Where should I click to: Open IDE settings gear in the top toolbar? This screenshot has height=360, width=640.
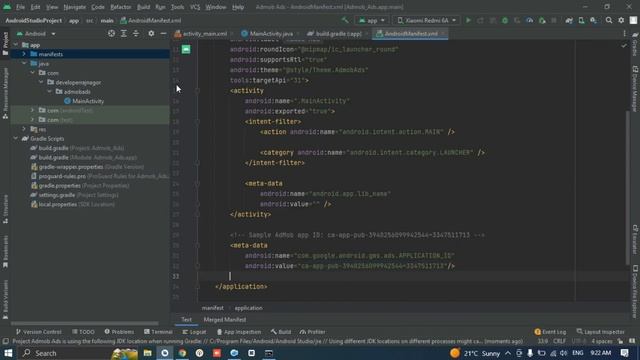621,20
